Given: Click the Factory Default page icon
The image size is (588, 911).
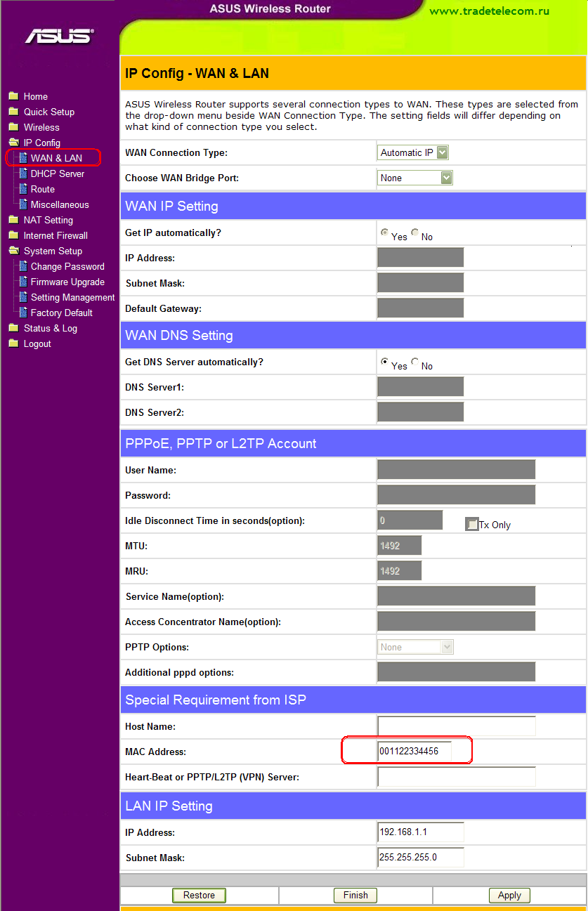Looking at the screenshot, I should point(23,313).
